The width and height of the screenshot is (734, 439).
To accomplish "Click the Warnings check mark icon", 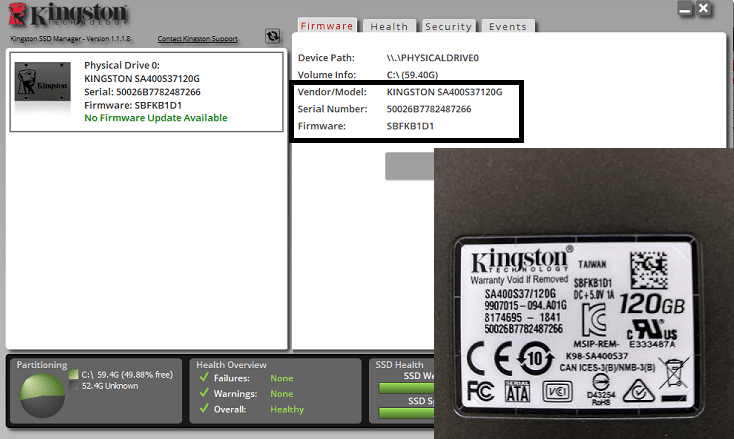I will (x=204, y=393).
